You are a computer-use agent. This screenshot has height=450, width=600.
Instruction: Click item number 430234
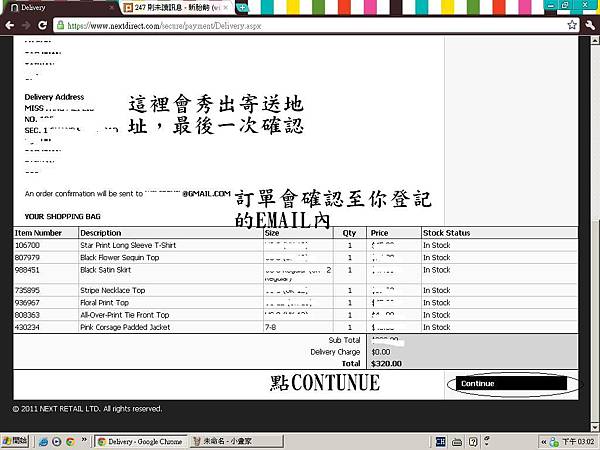pos(27,327)
